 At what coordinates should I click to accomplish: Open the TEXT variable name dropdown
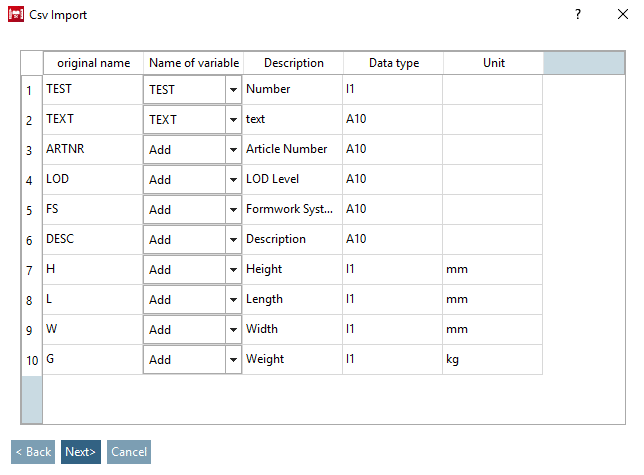coord(233,120)
